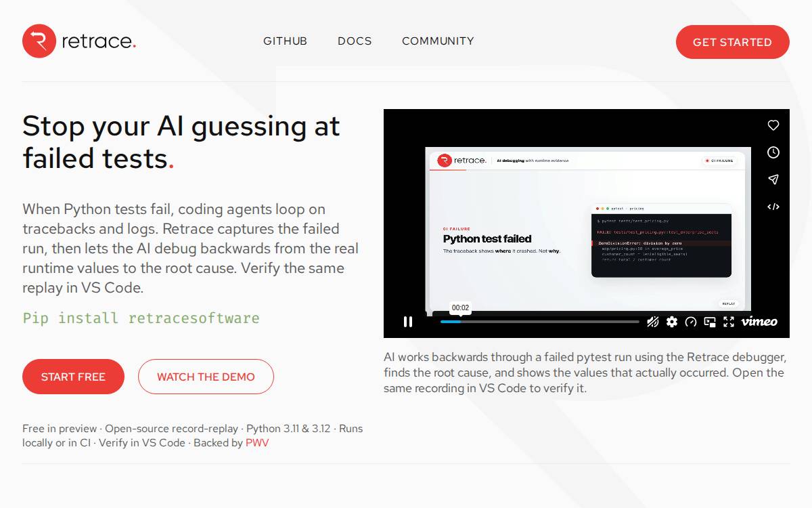Toggle picture-in-picture mode

pos(710,322)
